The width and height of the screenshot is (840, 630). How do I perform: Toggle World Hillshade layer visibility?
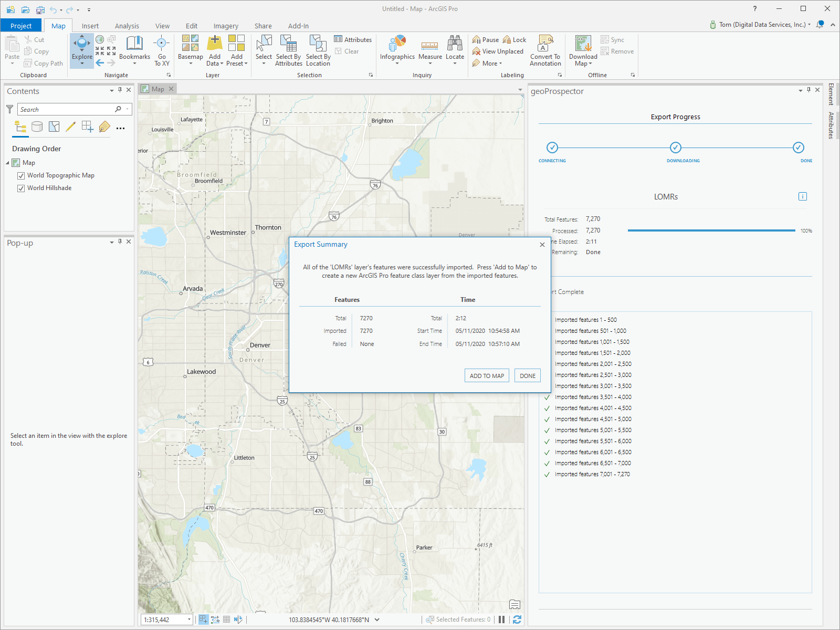point(21,188)
